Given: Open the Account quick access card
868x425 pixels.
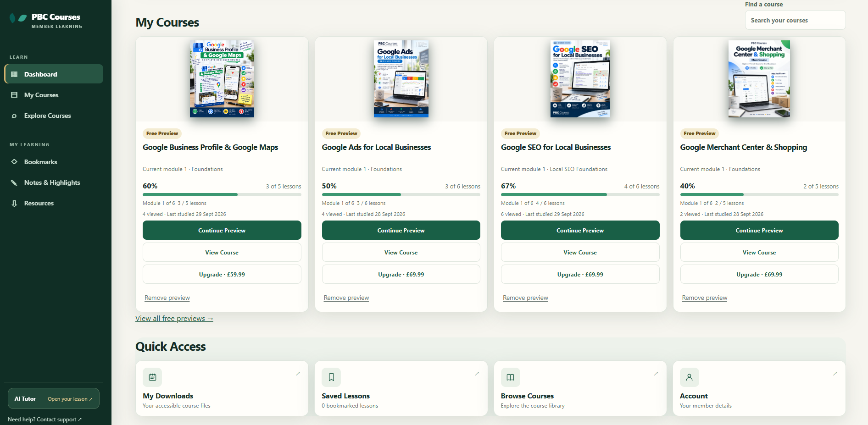Looking at the screenshot, I should [x=759, y=388].
